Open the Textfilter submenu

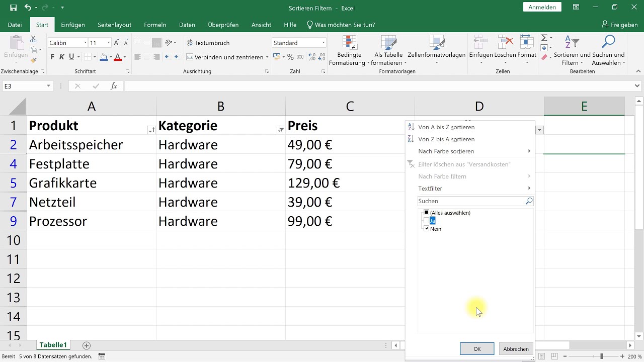coord(469,189)
